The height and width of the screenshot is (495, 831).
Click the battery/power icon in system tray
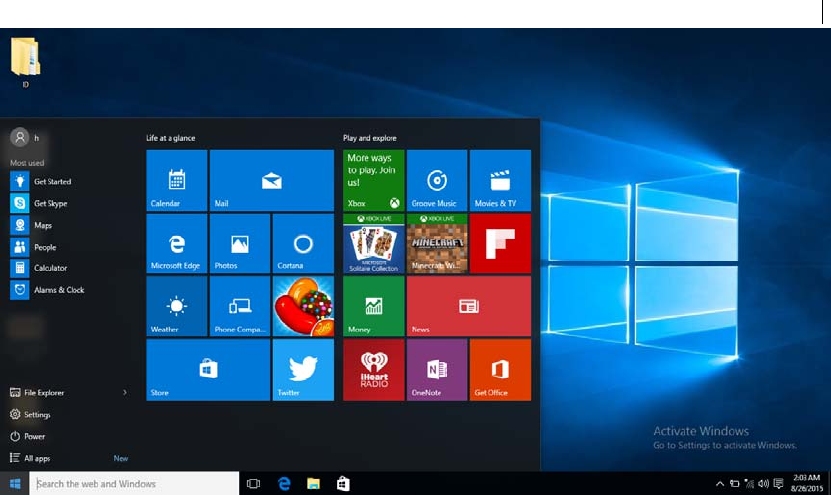[x=735, y=483]
